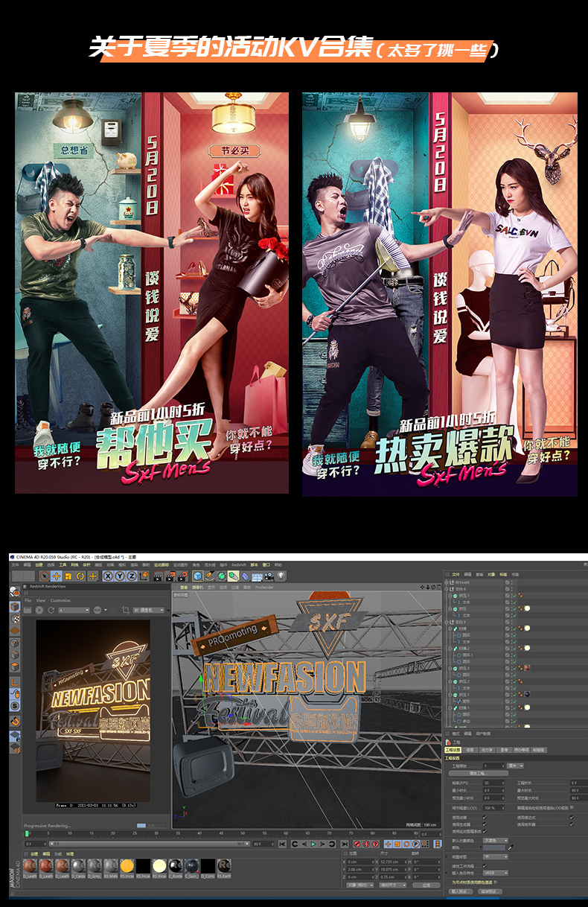Open Customize menu in Redshift RenderView

60,600
